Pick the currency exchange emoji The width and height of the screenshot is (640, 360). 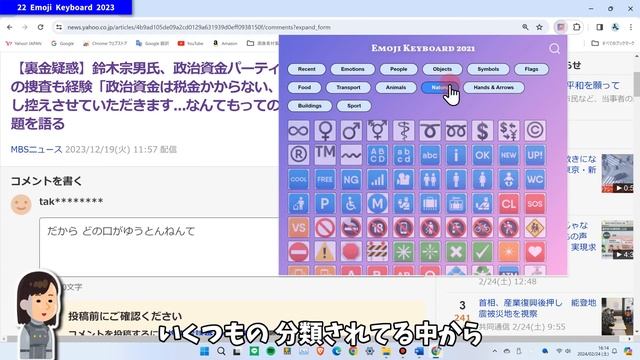pos(509,131)
